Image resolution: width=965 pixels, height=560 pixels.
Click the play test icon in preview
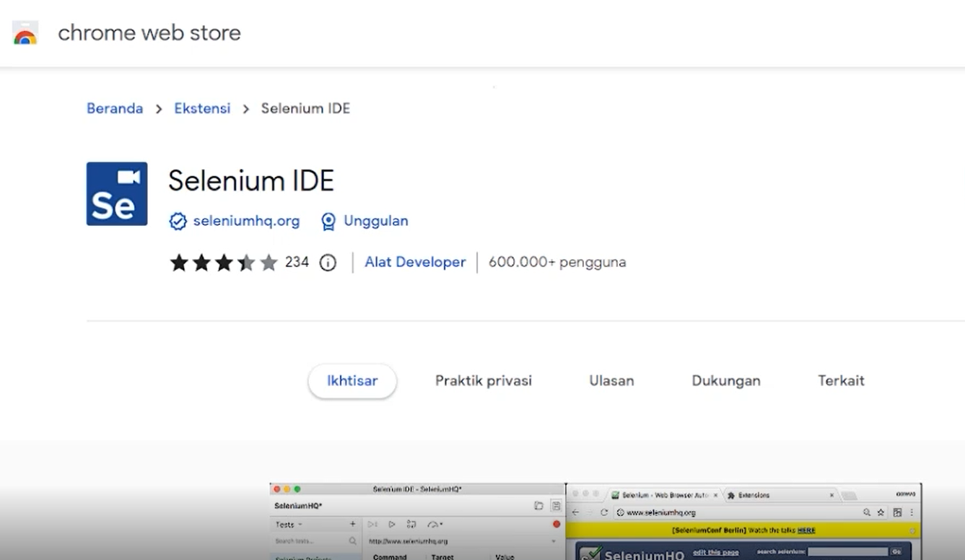[392, 525]
